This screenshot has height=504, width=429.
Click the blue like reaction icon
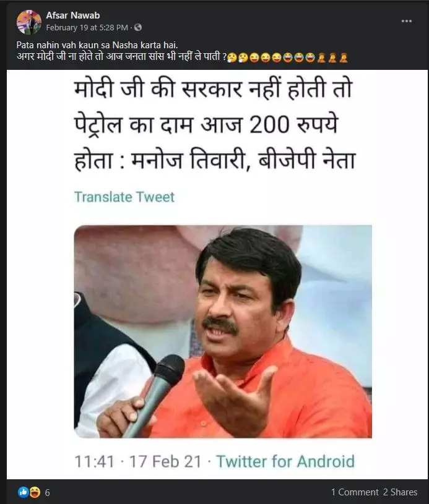pos(23,492)
